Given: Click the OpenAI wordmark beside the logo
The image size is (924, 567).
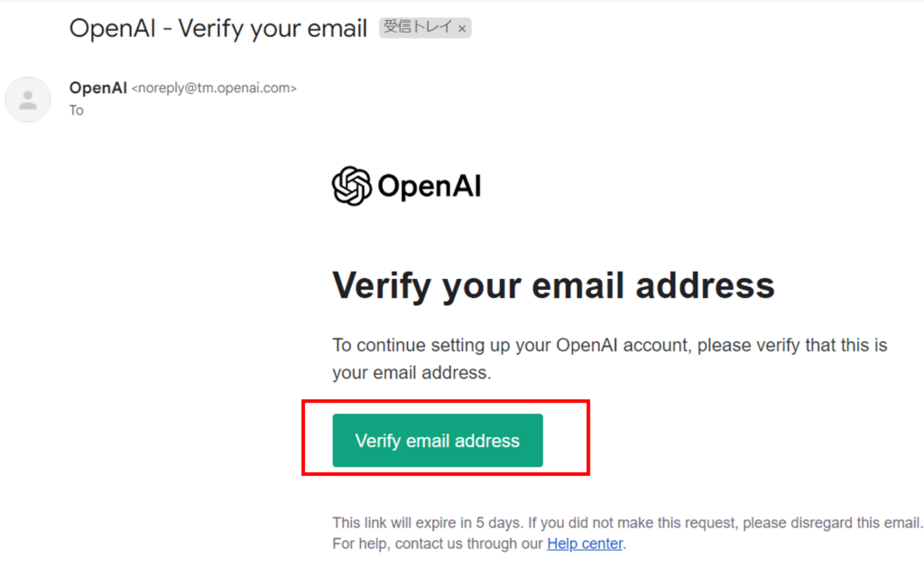Looking at the screenshot, I should (x=429, y=186).
